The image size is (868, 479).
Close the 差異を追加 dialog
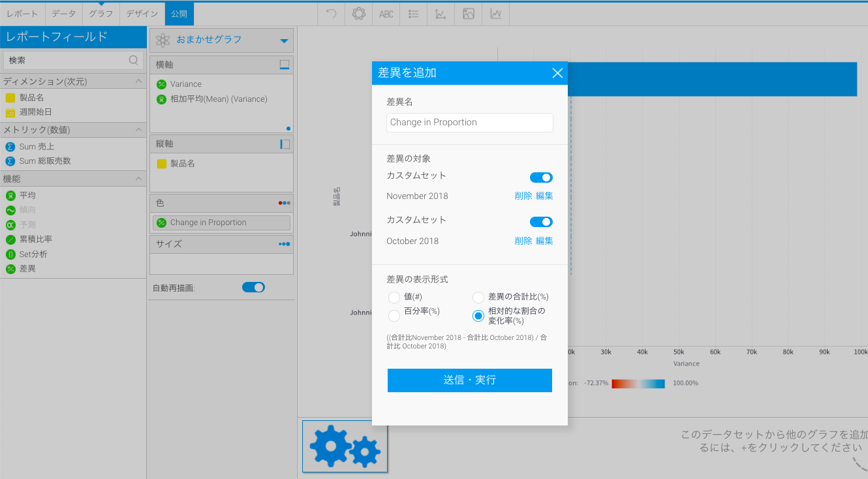pos(557,73)
